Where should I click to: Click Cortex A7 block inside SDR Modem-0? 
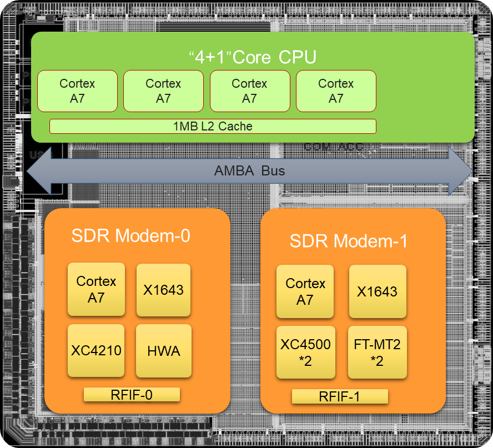pos(96,289)
